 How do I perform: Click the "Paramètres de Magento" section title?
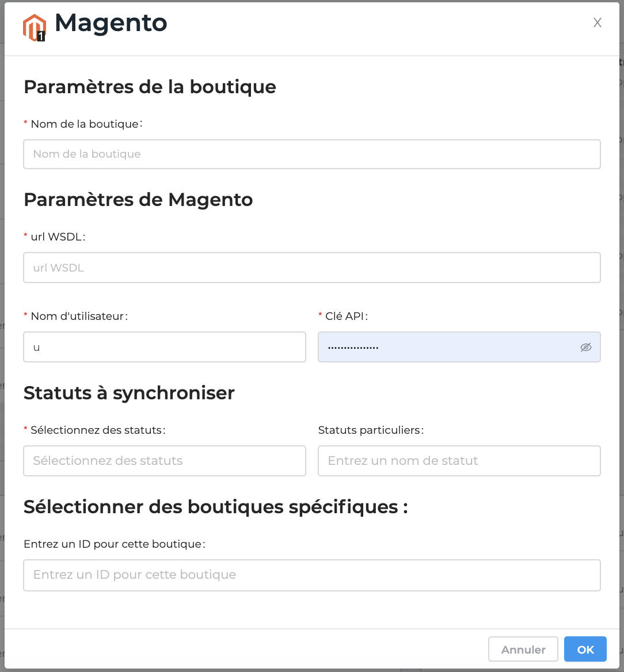(x=138, y=200)
